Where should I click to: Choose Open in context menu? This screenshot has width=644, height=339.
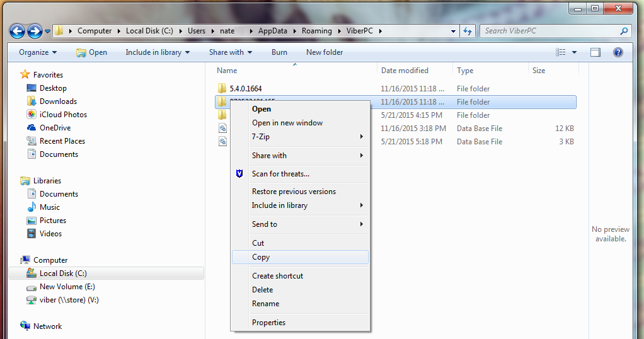click(x=262, y=109)
